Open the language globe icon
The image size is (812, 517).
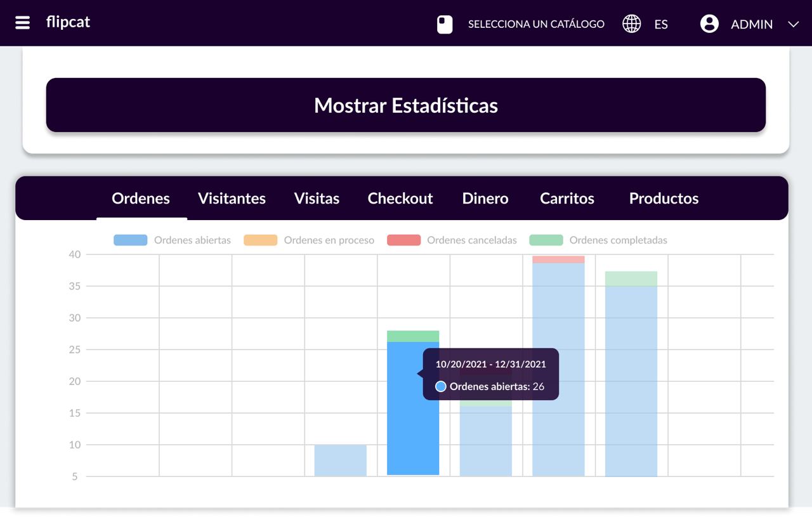tap(631, 23)
